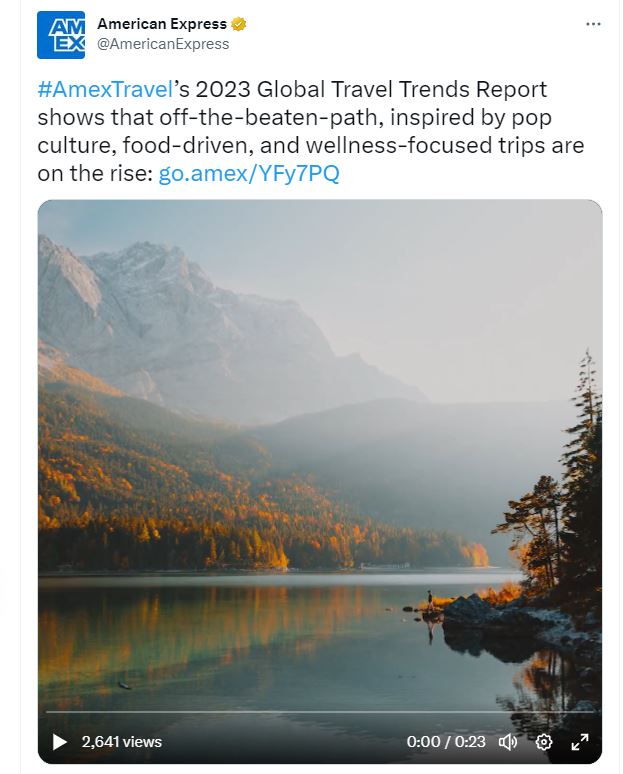Open the American Express profile avatar
Screen dimensions: 623x774
coord(61,35)
